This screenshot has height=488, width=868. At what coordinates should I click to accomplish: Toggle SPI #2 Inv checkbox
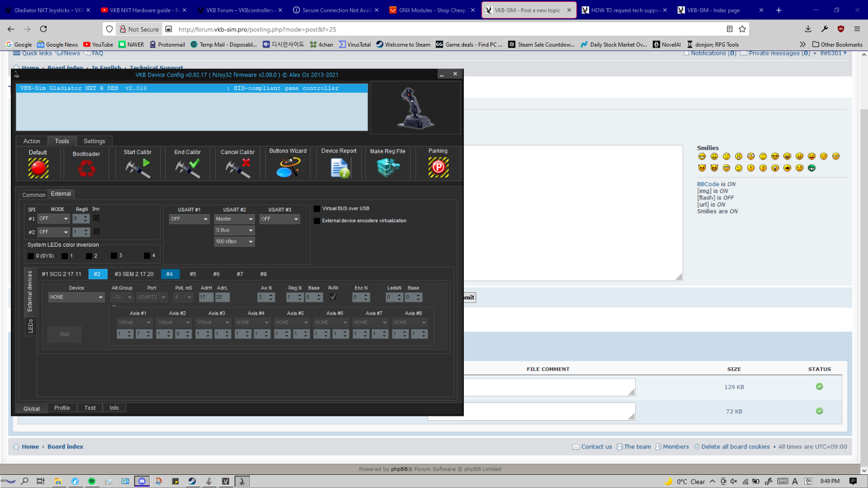(x=96, y=232)
